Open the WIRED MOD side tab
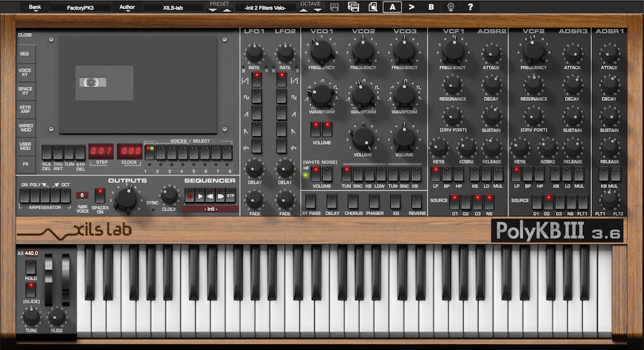Viewport: 644px width, 350px height. (25, 127)
